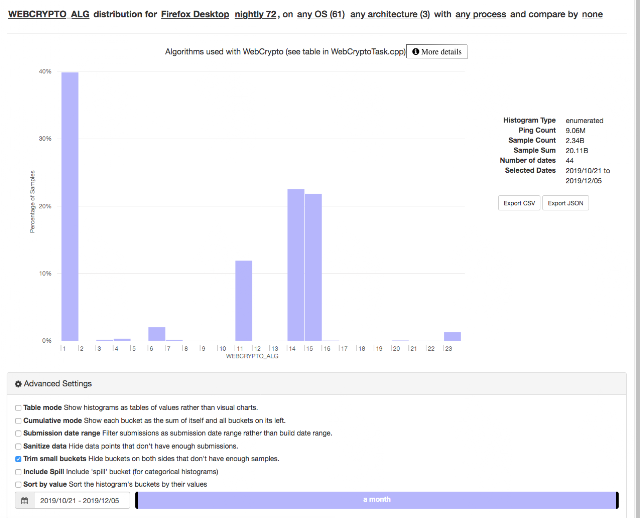
Task: Click the Advanced Settings gear icon
Action: pos(18,384)
